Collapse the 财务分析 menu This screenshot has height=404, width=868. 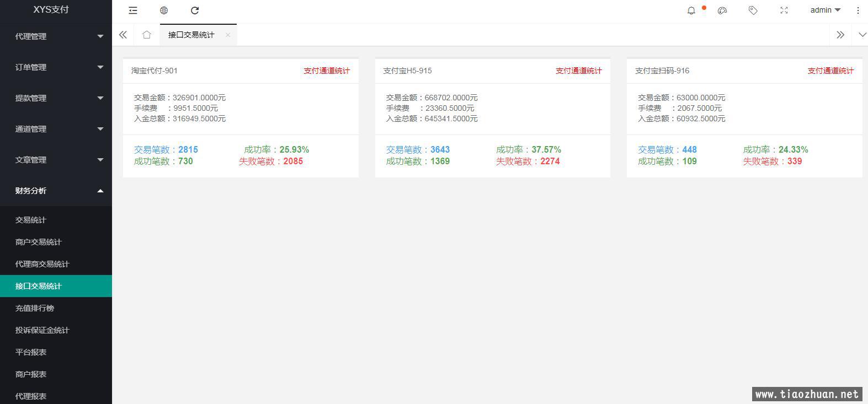56,191
